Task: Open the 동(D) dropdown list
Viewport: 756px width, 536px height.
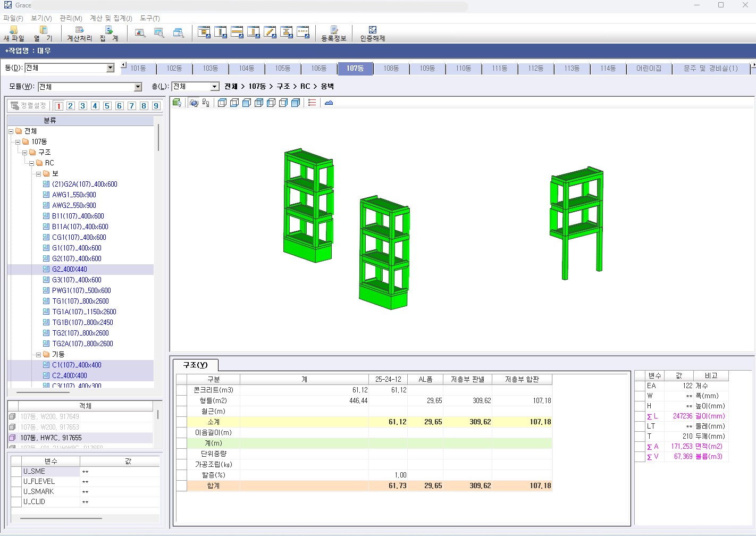Action: pyautogui.click(x=110, y=68)
